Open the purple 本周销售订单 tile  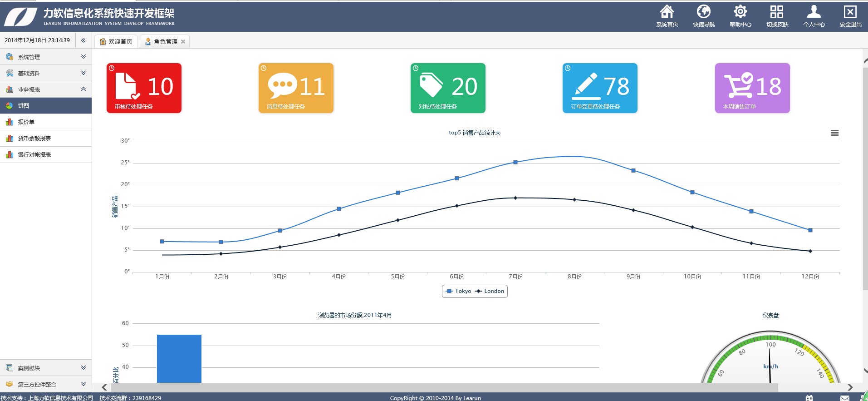click(752, 88)
